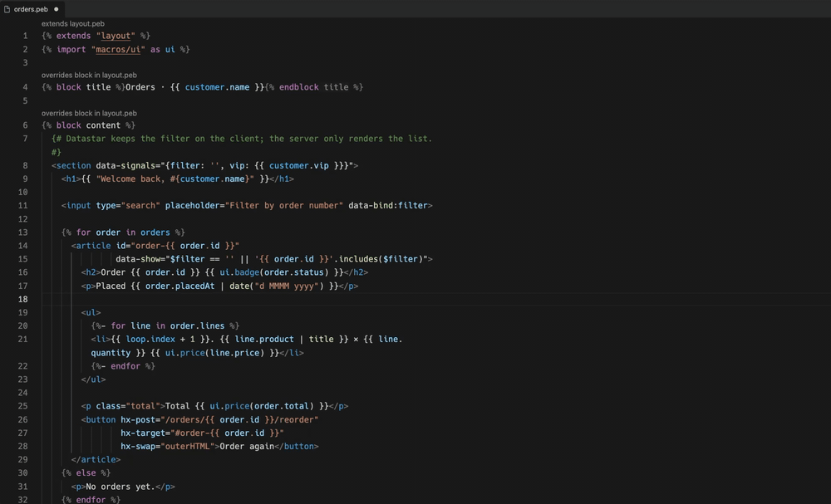Click line number 6 in gutter
831x504 pixels.
click(25, 125)
